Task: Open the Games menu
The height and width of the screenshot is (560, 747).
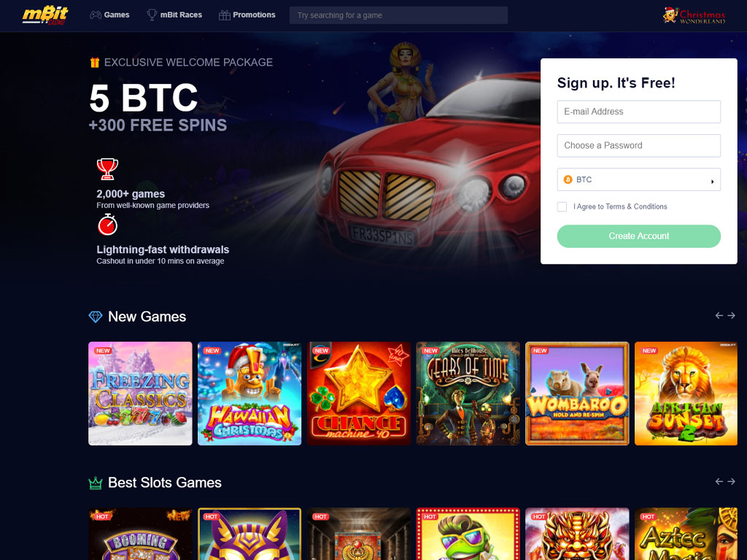Action: (x=109, y=15)
